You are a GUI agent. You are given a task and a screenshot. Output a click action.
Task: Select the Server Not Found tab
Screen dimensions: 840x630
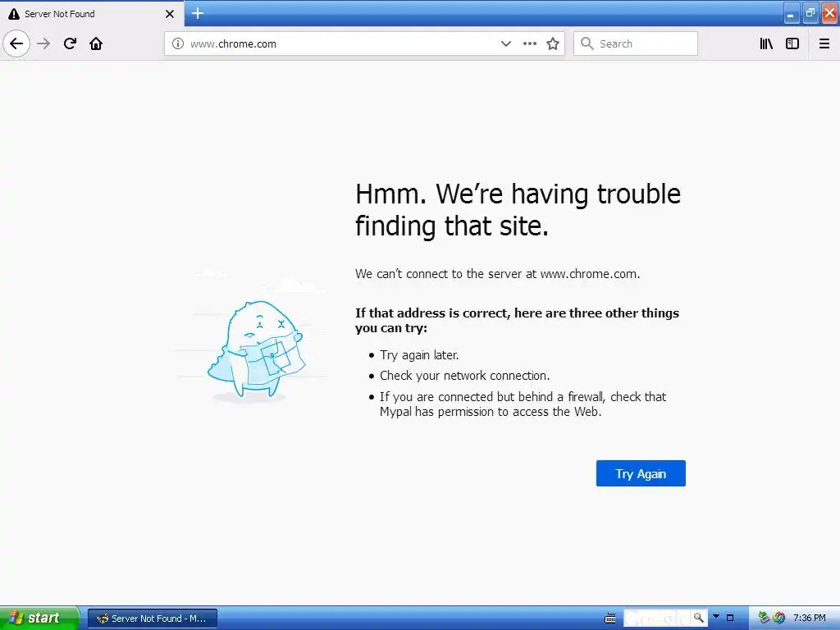click(92, 13)
